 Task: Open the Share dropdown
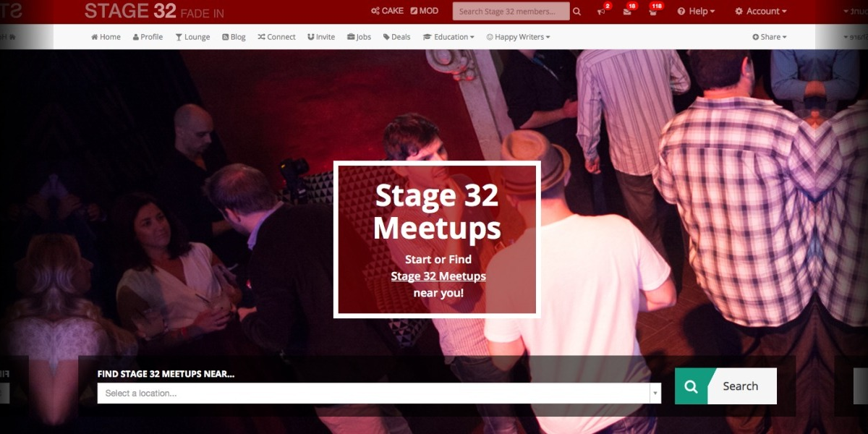[x=769, y=37]
